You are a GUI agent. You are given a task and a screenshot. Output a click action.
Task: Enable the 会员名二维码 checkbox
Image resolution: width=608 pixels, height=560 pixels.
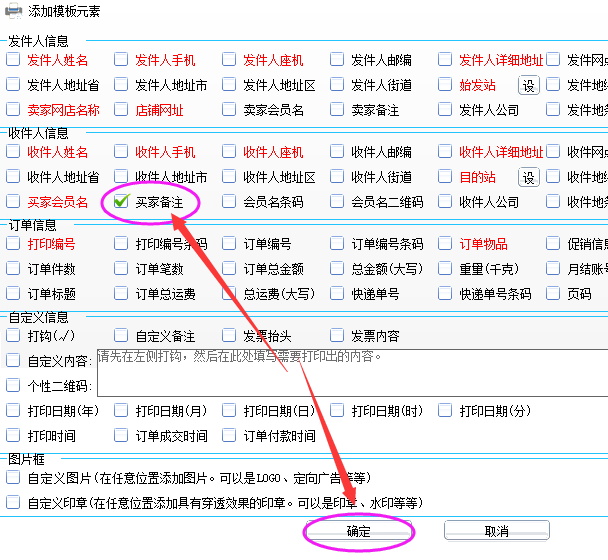tap(337, 202)
